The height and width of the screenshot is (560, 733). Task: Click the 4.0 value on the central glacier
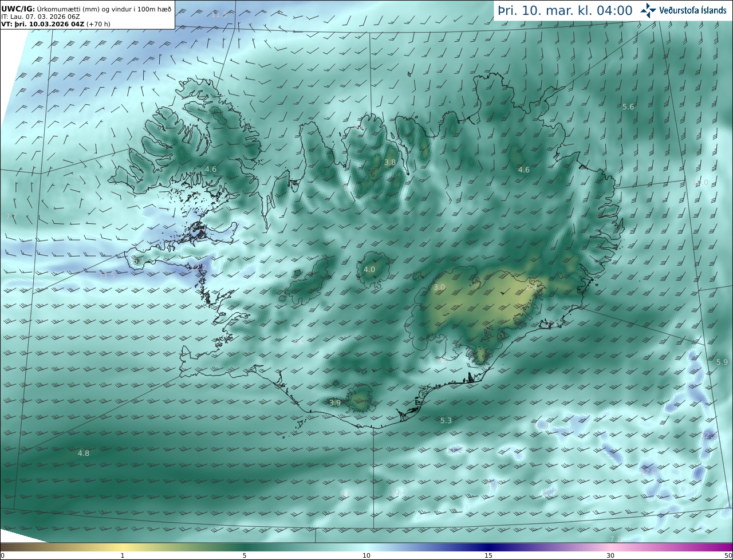click(x=369, y=270)
